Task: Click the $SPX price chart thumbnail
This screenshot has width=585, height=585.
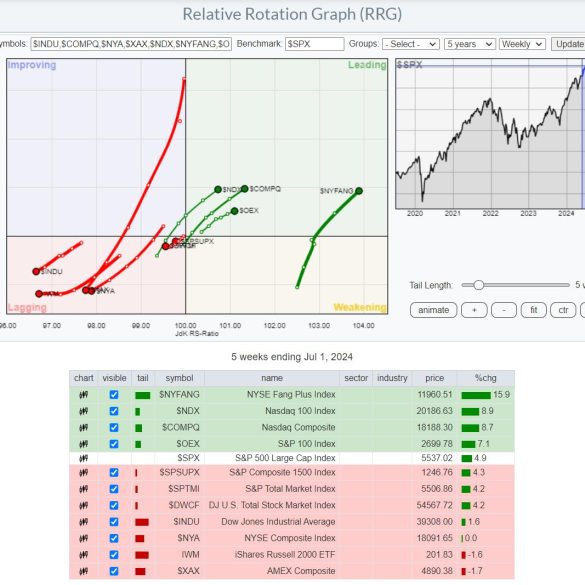Action: tap(490, 134)
